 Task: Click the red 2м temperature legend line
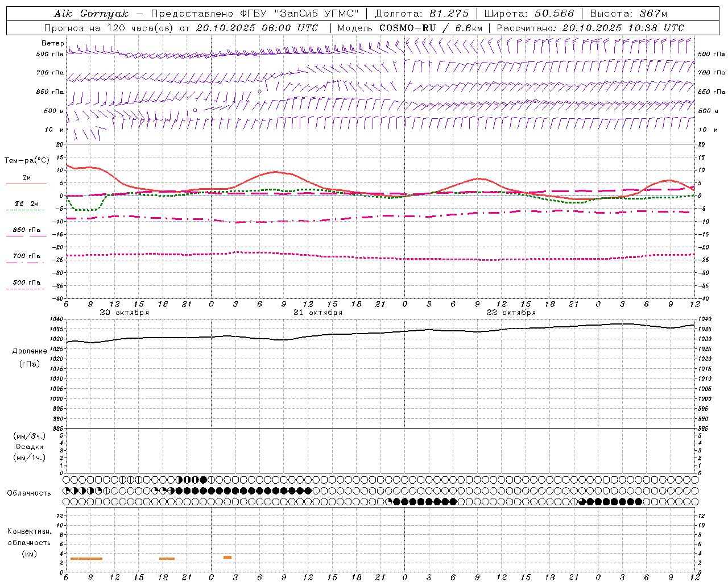click(26, 183)
